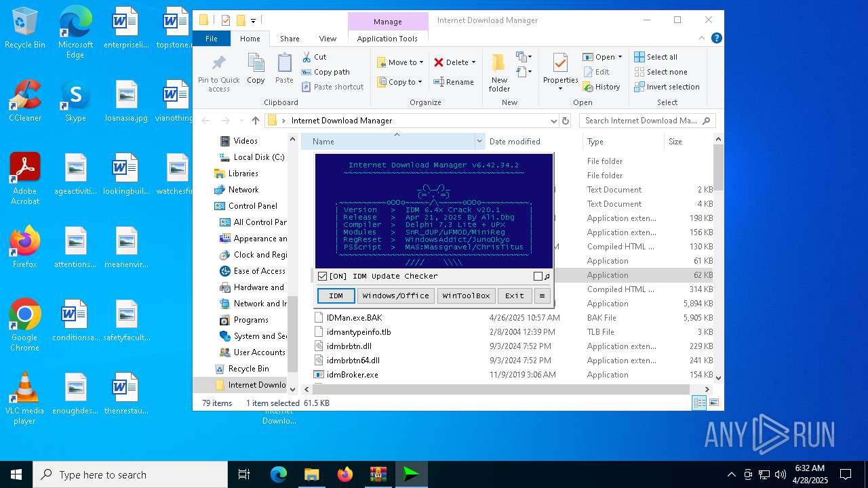Image resolution: width=868 pixels, height=488 pixels.
Task: Select Local Disk (C:) in navigation pane
Action: pyautogui.click(x=258, y=157)
